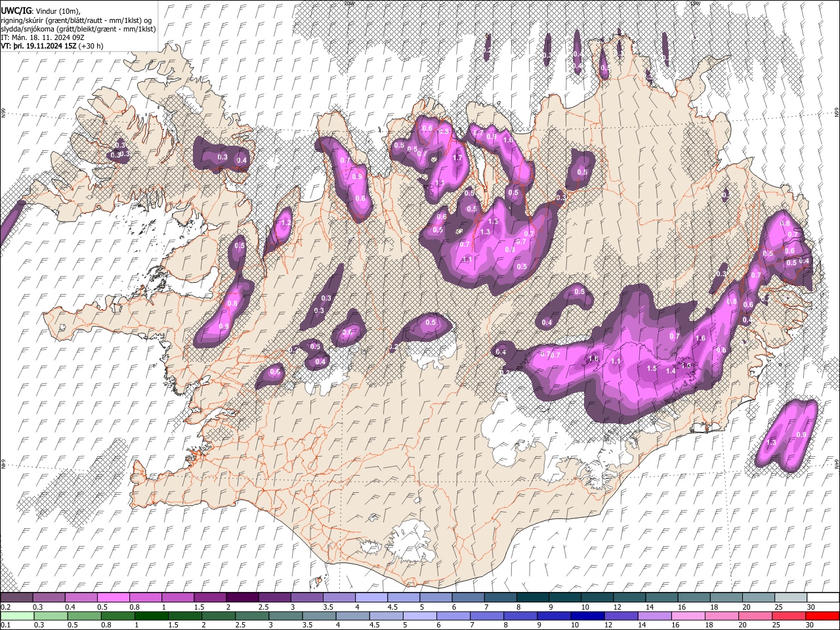Click the bright pink 0.5–0.8 snow legend swatch
Viewport: 840px width, 630px height.
tap(113, 597)
